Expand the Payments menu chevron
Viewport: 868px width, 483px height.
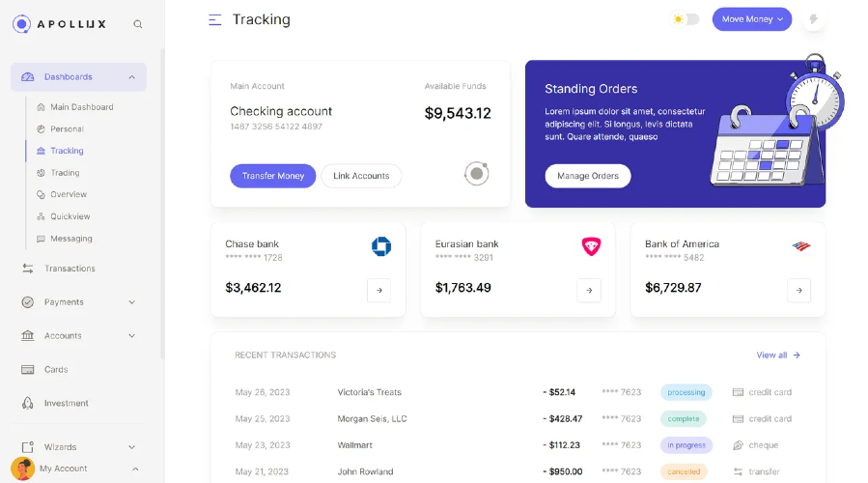(131, 302)
